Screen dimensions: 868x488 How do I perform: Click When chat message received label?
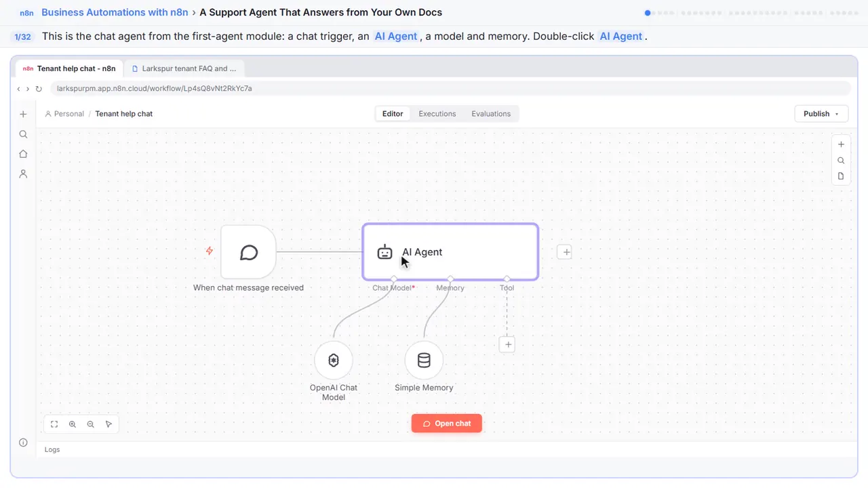coord(248,287)
